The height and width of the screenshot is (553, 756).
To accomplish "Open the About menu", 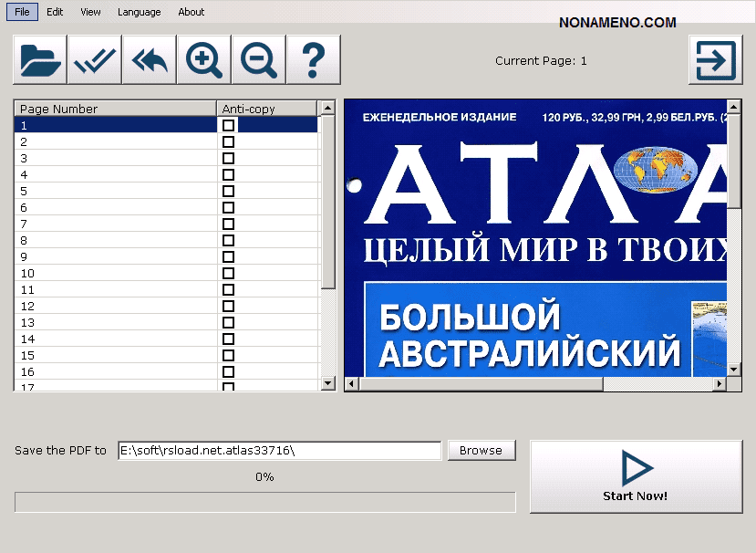I will pos(192,12).
